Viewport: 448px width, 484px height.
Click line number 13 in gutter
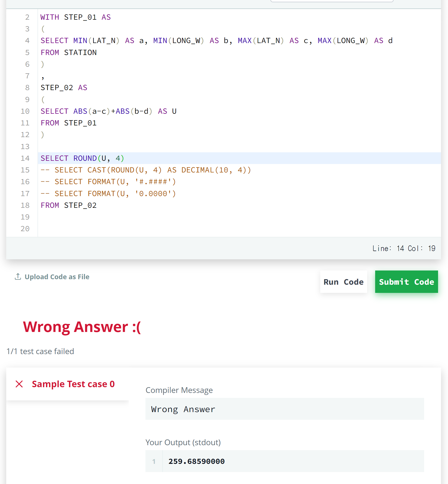coord(25,147)
